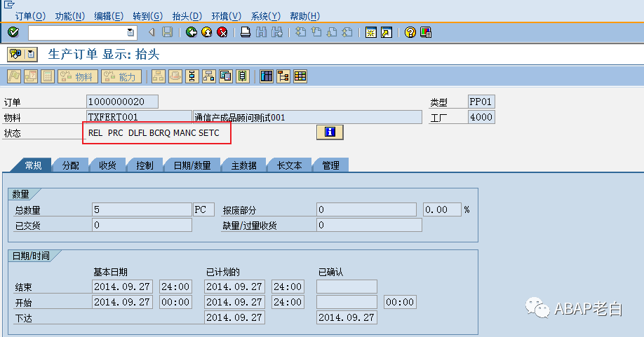
Task: Click the greyed-out question-mark box icon
Action: (31, 76)
